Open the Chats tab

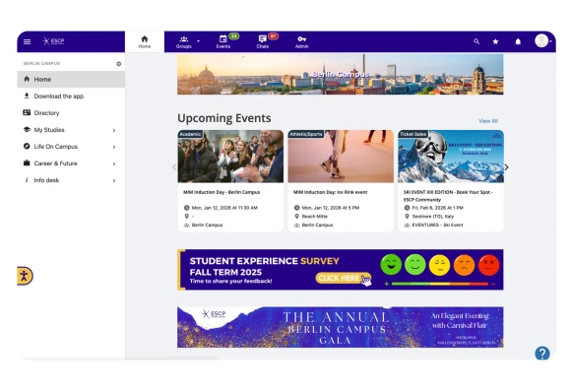pyautogui.click(x=263, y=42)
